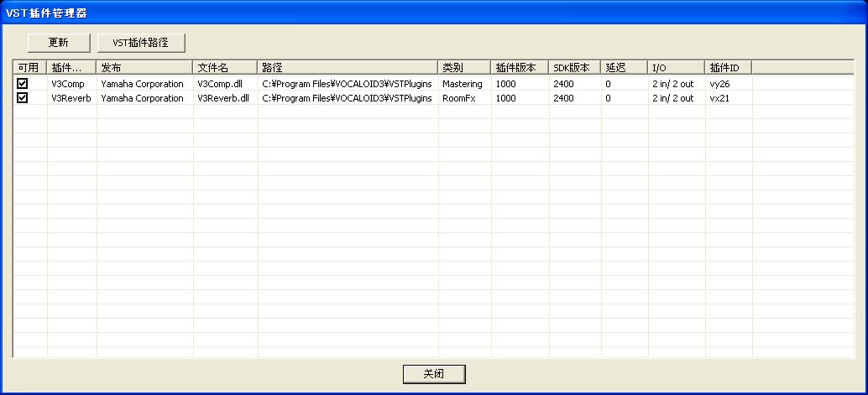Close the dialog with the 关闭 button
This screenshot has height=395, width=868.
click(x=434, y=374)
